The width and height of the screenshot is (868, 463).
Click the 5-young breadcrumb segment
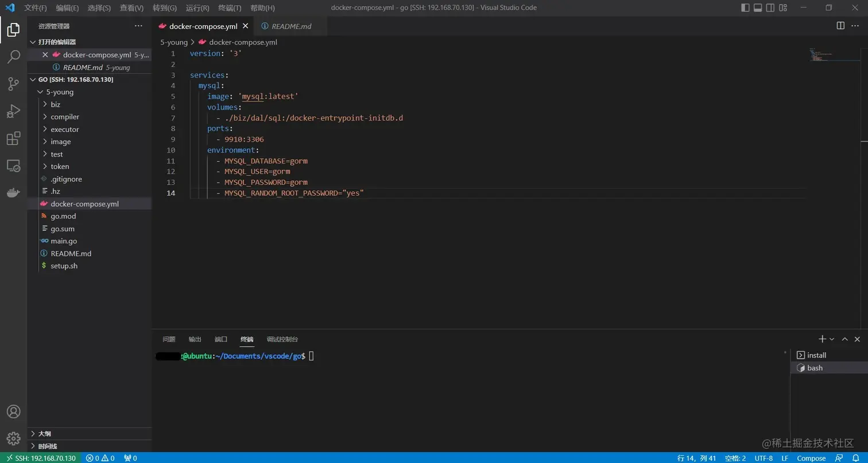(174, 42)
